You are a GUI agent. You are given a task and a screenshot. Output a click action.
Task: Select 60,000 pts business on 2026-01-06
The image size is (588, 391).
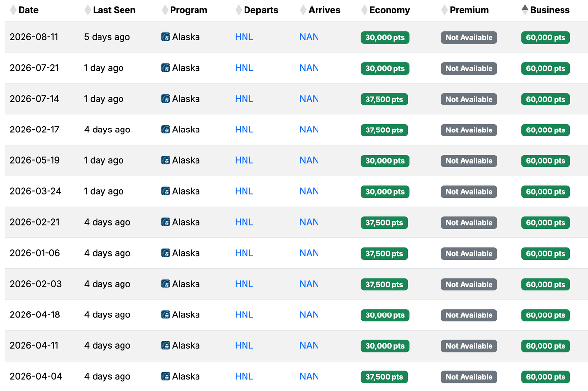pyautogui.click(x=545, y=254)
